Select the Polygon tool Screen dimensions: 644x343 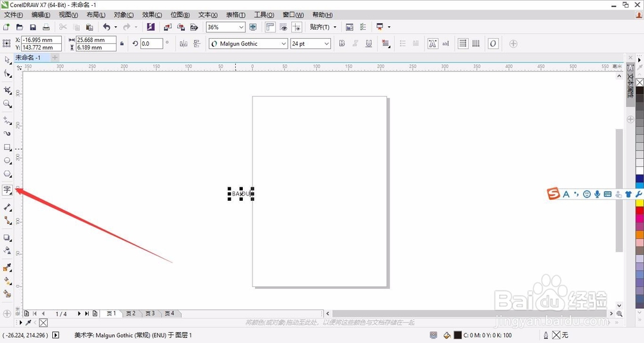pyautogui.click(x=7, y=174)
